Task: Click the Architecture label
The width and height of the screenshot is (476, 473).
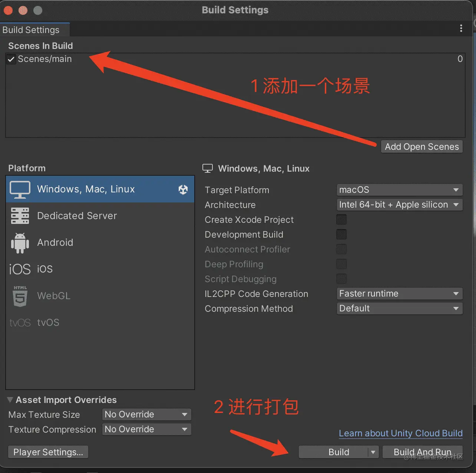Action: tap(230, 205)
